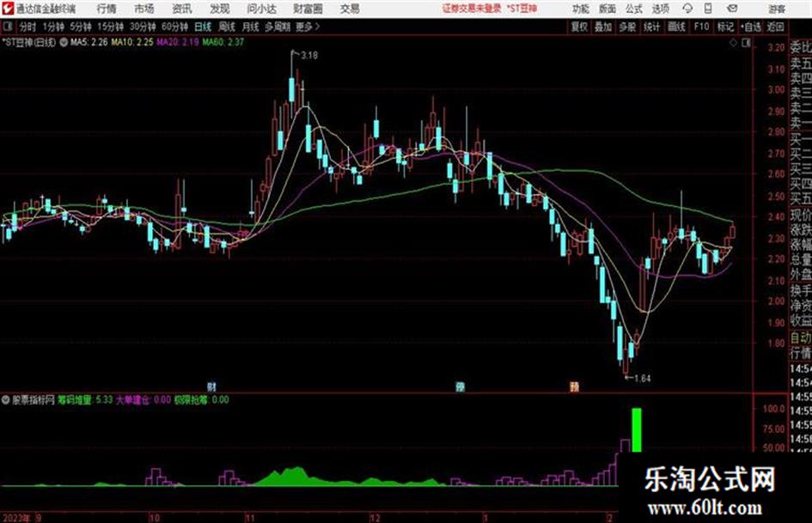This screenshot has height=523, width=812.
Task: Click the tall green volume bar in indicator
Action: point(637,429)
